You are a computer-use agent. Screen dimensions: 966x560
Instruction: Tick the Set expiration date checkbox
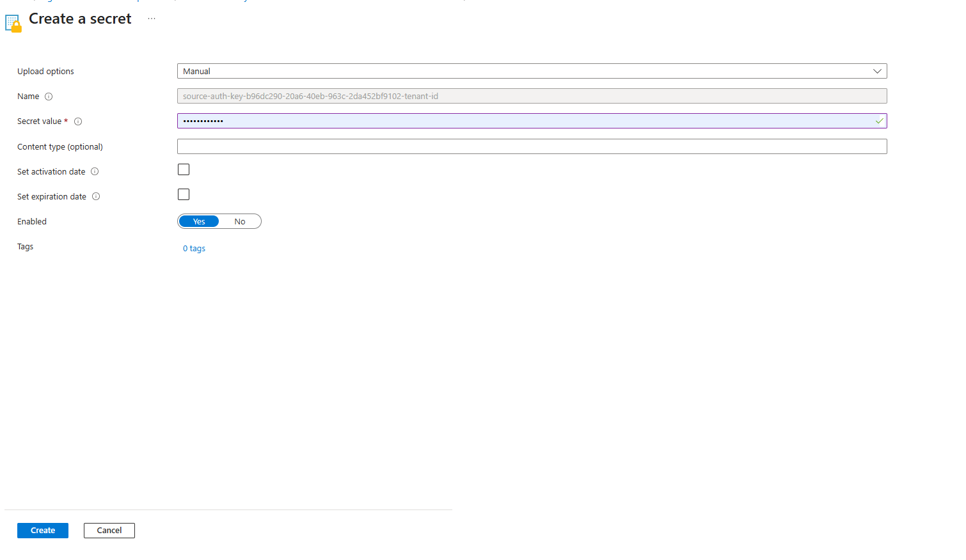click(x=184, y=194)
